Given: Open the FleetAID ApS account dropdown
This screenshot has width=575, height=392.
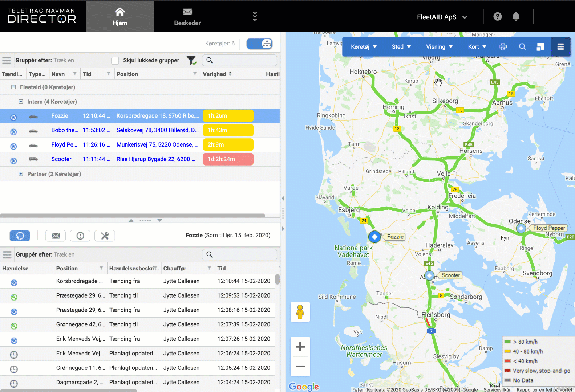Looking at the screenshot, I should point(442,17).
